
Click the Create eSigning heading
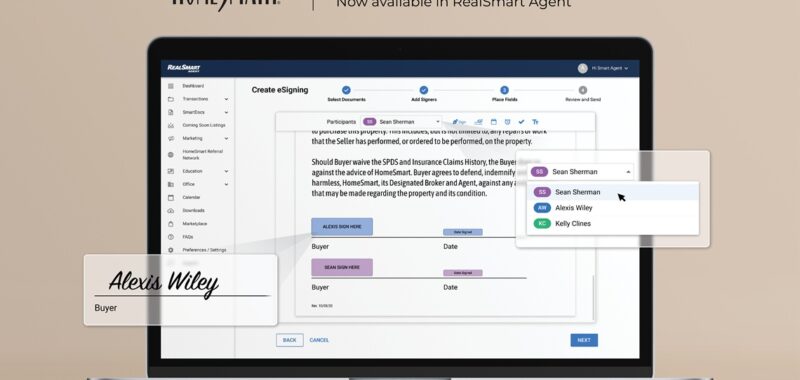[280, 90]
